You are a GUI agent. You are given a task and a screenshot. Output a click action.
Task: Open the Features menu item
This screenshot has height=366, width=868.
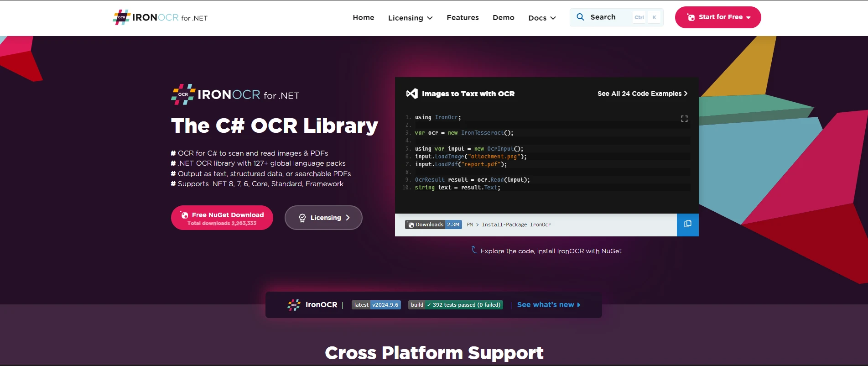(463, 17)
